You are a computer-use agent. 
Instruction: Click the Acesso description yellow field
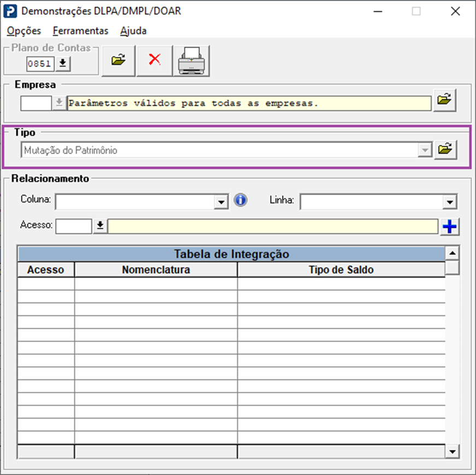[273, 226]
